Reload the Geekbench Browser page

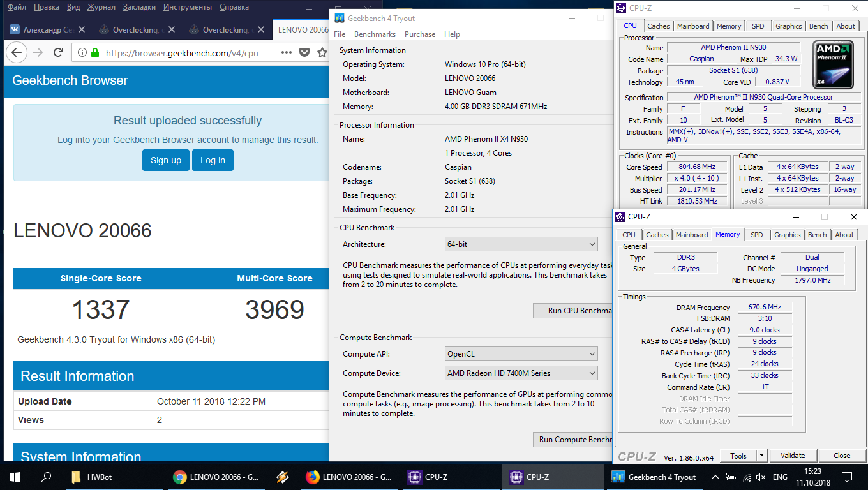(x=58, y=53)
